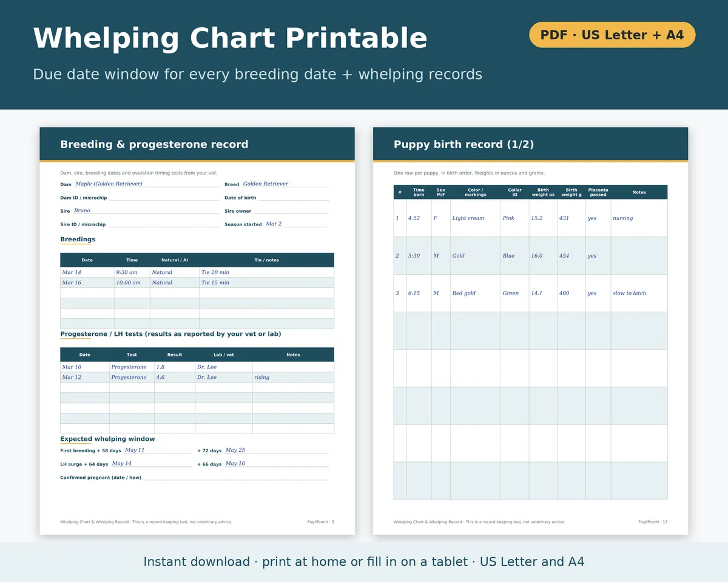This screenshot has height=582, width=728.
Task: Click the Progesterone result cell showing 4.6
Action: coord(175,377)
